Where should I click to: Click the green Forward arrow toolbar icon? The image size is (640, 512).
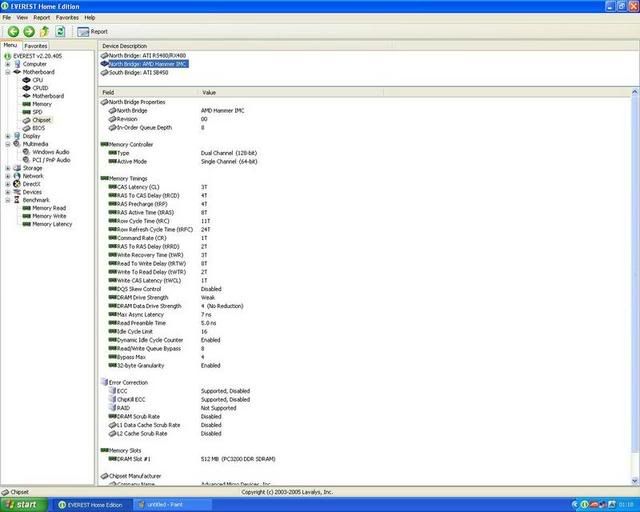coord(29,32)
